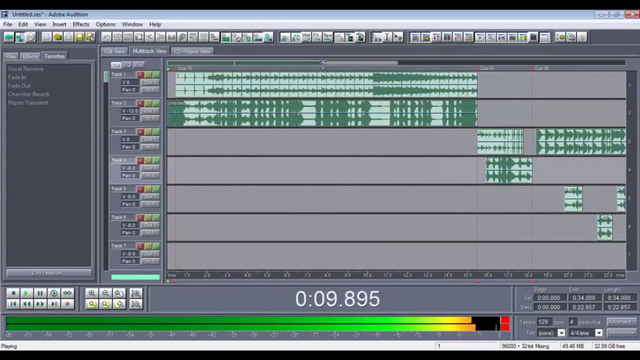Open the Insert menu
The width and height of the screenshot is (640, 360).
click(x=59, y=24)
